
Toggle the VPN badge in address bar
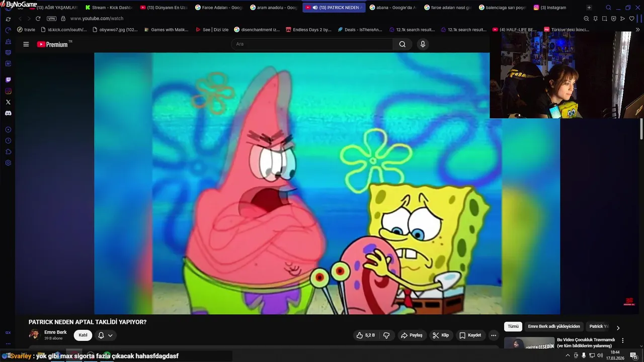[x=51, y=19]
